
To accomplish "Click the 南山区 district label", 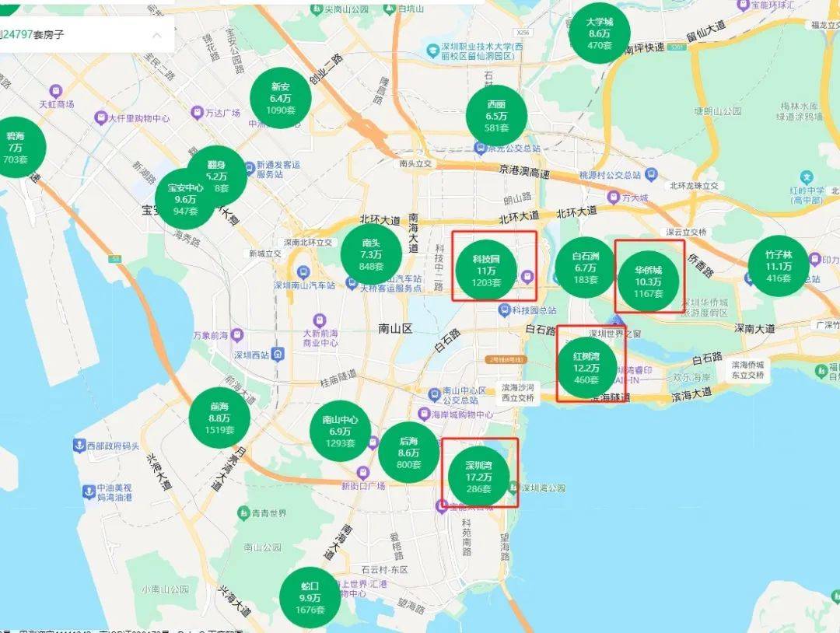I will (395, 328).
